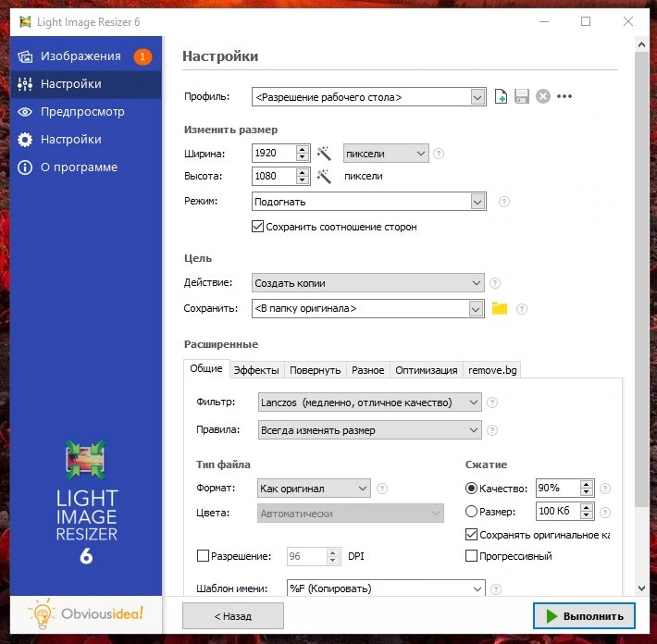Click the yellow folder browse icon
The width and height of the screenshot is (657, 644).
click(x=500, y=308)
